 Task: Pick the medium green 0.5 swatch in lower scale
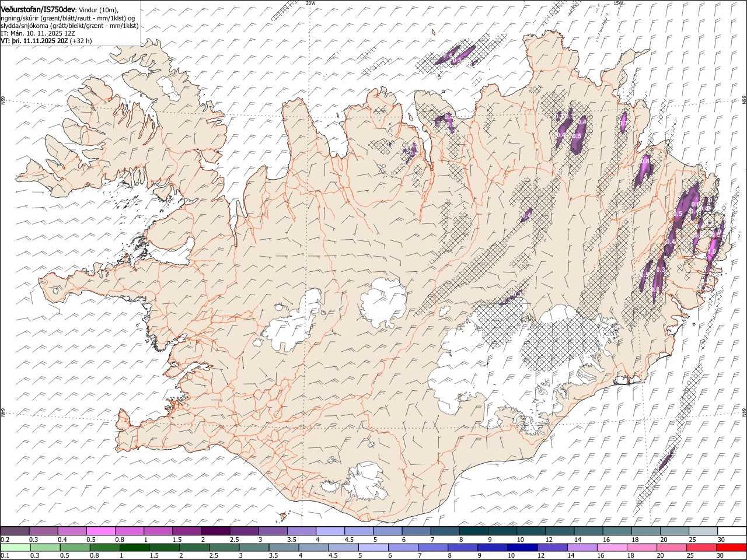pyautogui.click(x=75, y=548)
